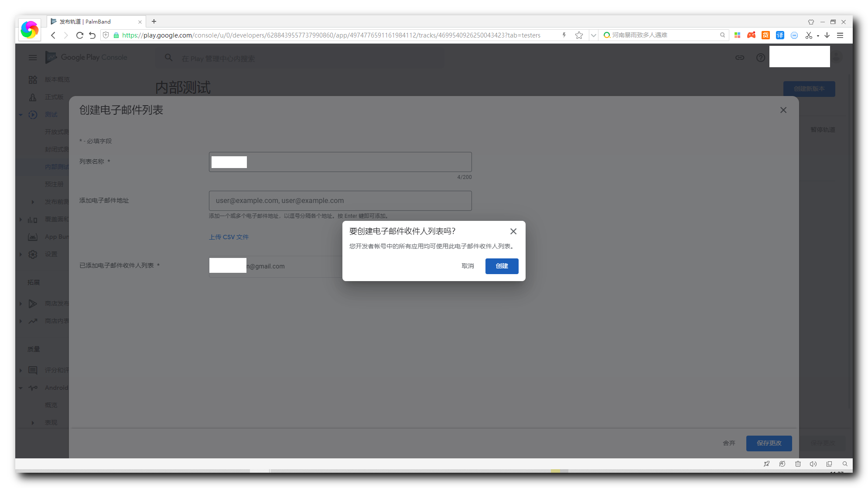Viewport: 868px width, 488px height.
Task: Click the 上传 CSV 文件 link
Action: point(229,237)
